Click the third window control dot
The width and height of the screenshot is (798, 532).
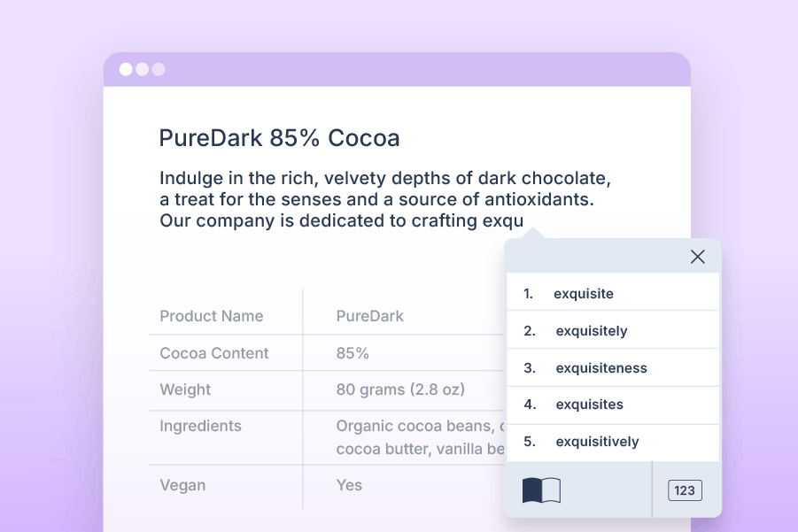[158, 70]
